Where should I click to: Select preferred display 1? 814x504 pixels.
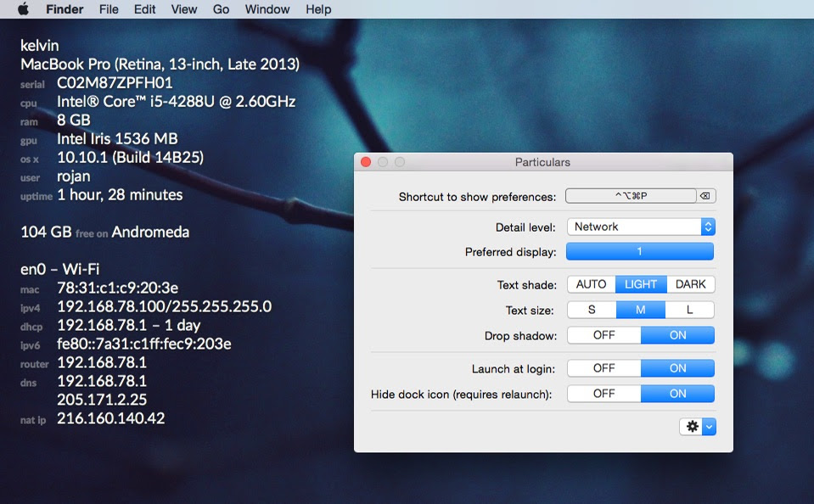tap(640, 252)
